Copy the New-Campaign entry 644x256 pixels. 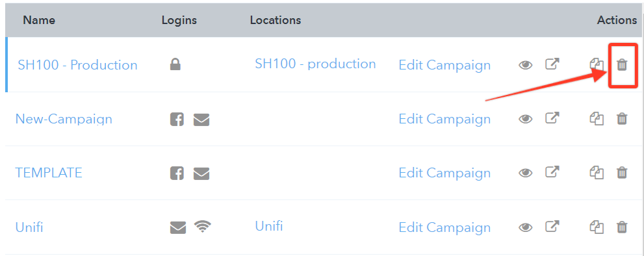597,119
